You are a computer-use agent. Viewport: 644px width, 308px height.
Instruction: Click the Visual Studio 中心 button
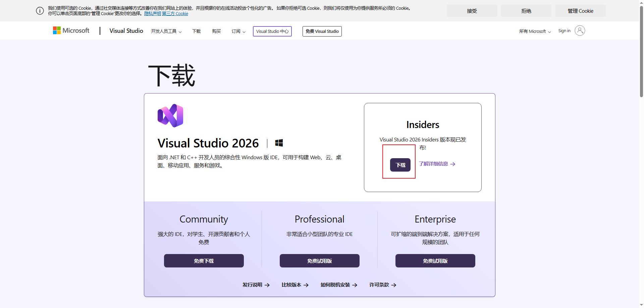point(272,31)
